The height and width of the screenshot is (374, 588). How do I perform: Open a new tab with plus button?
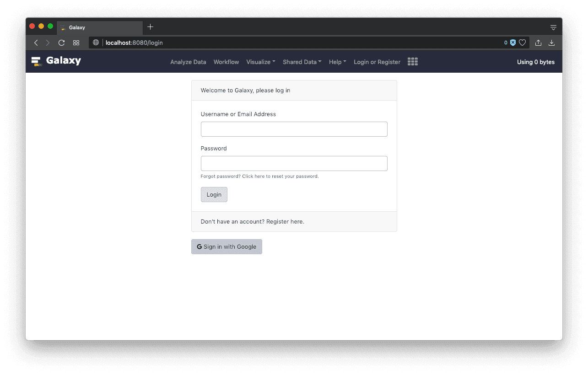(x=150, y=27)
